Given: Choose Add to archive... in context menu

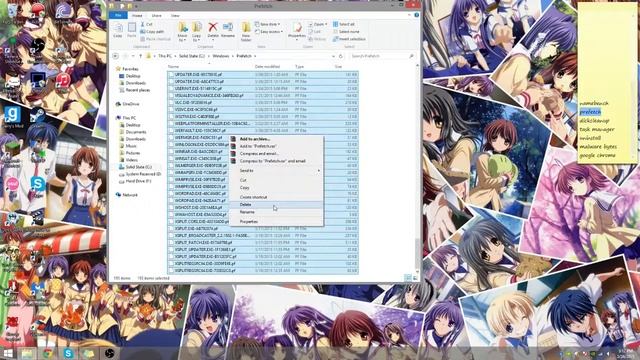Looking at the screenshot, I should (x=276, y=139).
